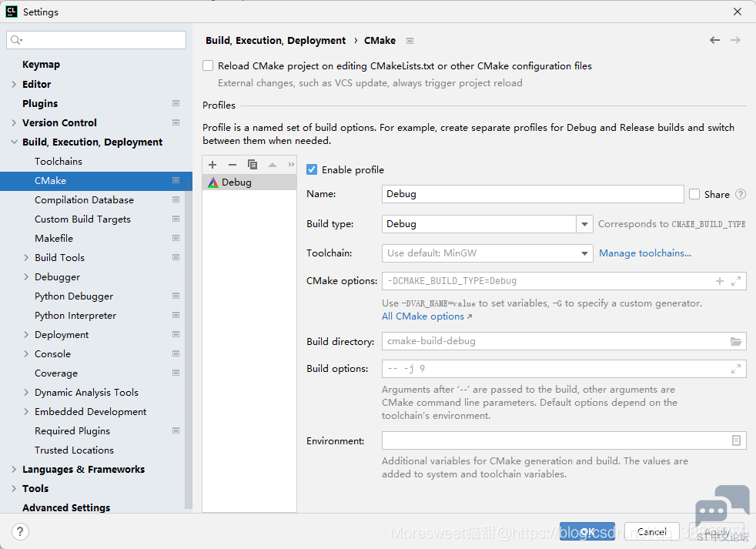This screenshot has height=549, width=756.
Task: Expand the CMake options field
Action: click(x=736, y=281)
